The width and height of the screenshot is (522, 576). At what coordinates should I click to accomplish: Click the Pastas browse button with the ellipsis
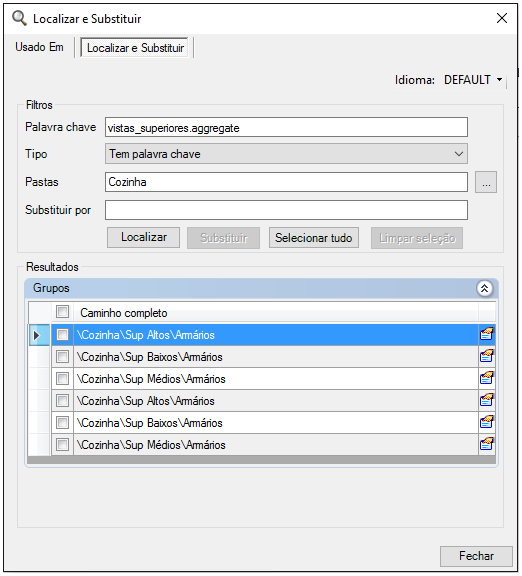pos(486,182)
